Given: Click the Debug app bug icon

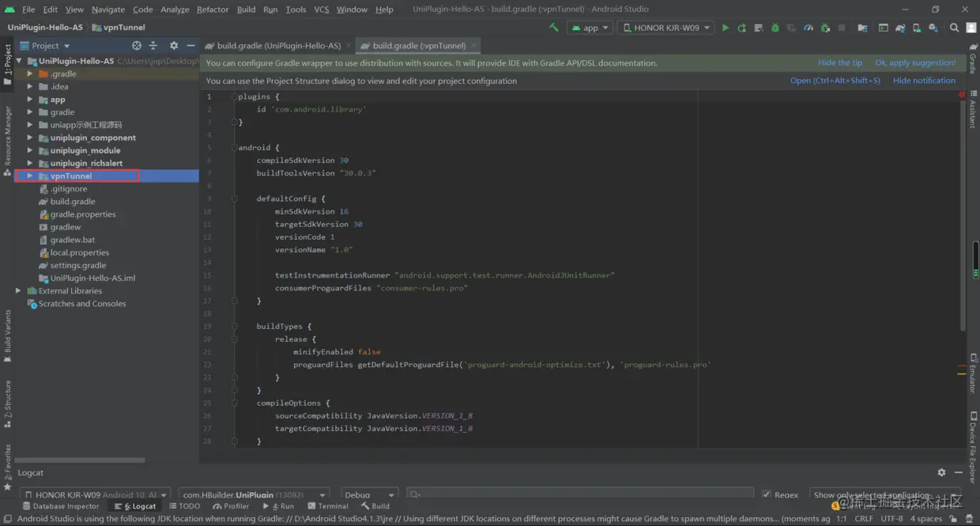Looking at the screenshot, I should coord(775,28).
